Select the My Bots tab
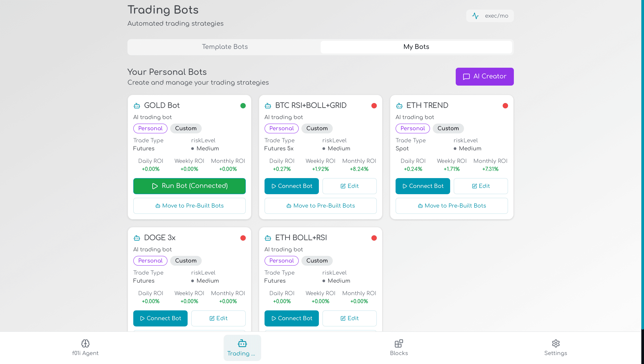Screen dimensions: 644x364 point(416,47)
